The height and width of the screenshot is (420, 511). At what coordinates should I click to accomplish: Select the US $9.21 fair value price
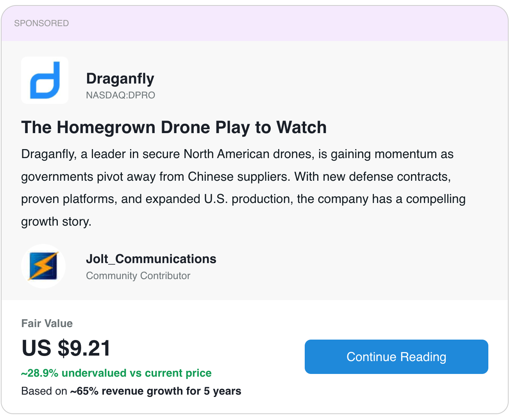[66, 348]
